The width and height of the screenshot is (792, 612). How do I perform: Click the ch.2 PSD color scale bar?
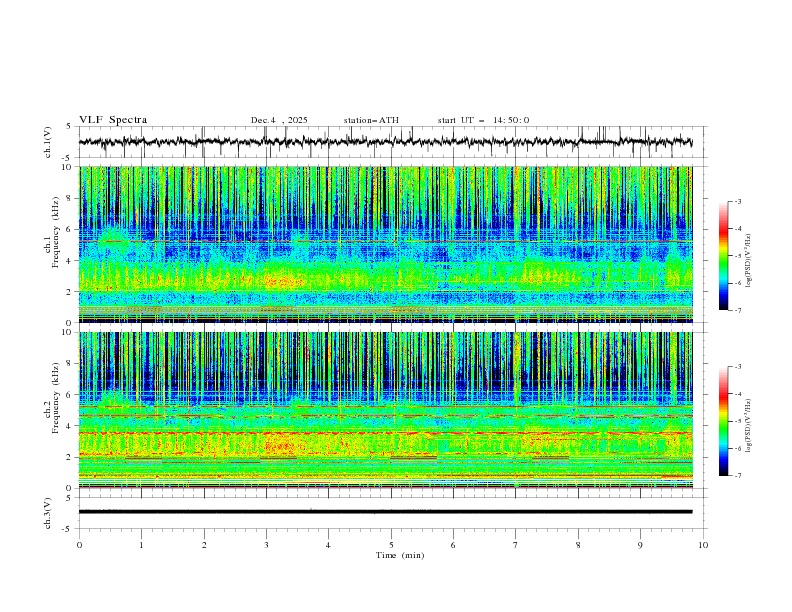(723, 421)
